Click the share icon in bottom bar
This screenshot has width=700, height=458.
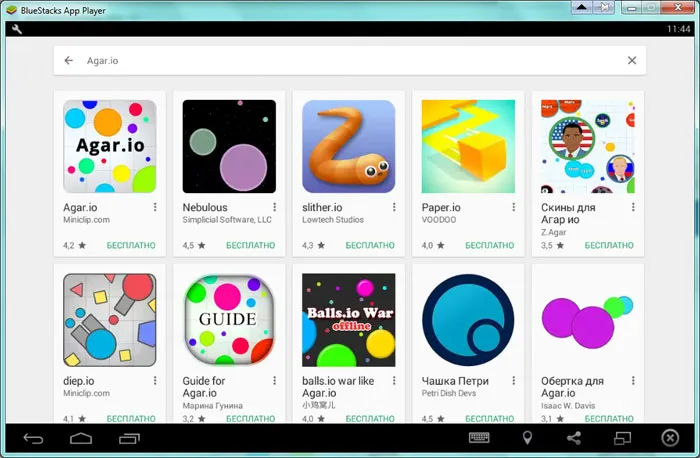click(x=574, y=438)
